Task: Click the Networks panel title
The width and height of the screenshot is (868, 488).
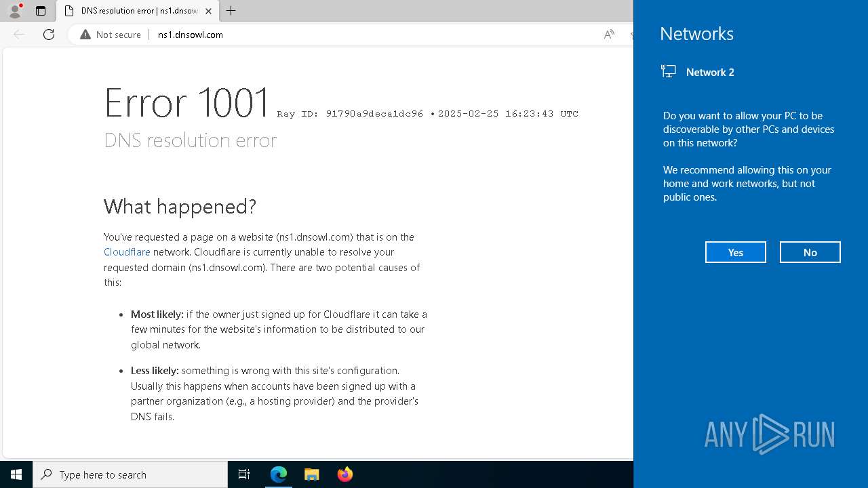Action: click(696, 33)
